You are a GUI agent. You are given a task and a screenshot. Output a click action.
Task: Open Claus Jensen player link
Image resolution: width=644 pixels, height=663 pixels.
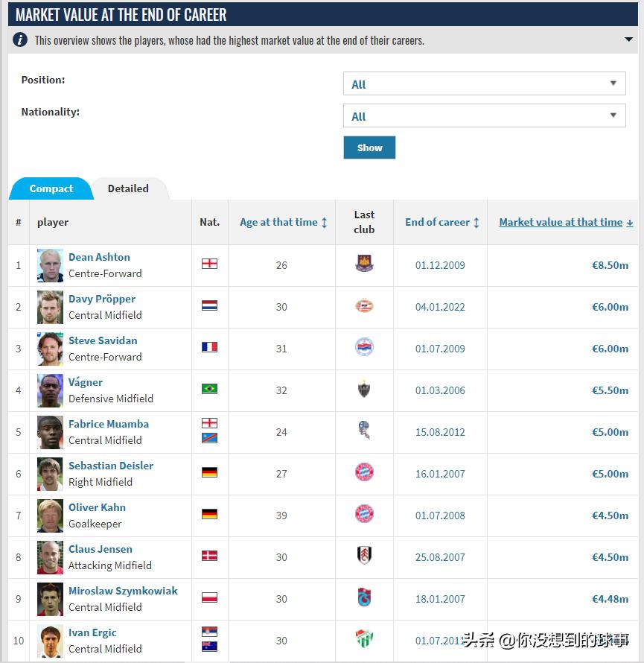101,549
